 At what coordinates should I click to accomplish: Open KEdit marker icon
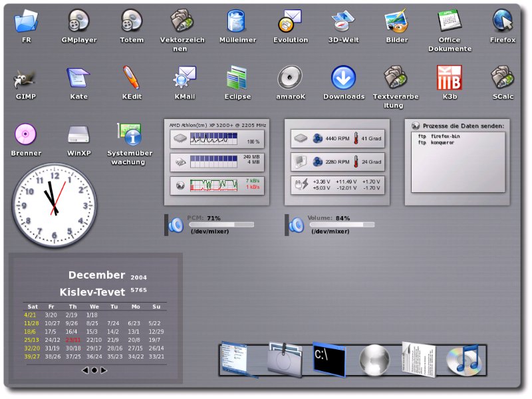(131, 78)
